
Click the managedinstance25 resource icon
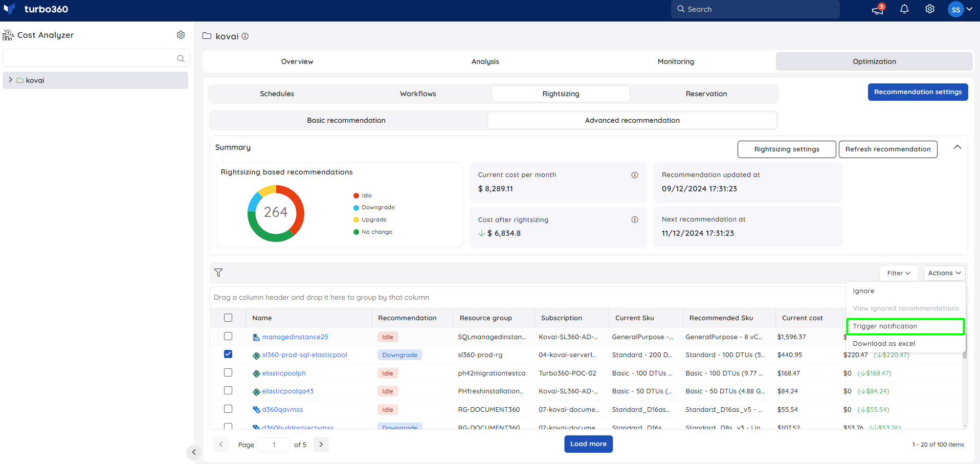point(256,337)
